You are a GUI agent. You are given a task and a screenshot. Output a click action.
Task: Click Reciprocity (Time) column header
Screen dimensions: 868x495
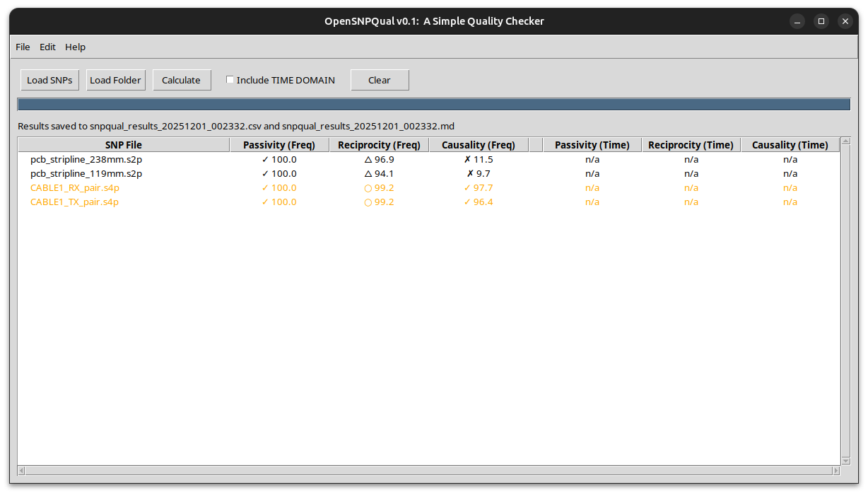[x=691, y=145]
